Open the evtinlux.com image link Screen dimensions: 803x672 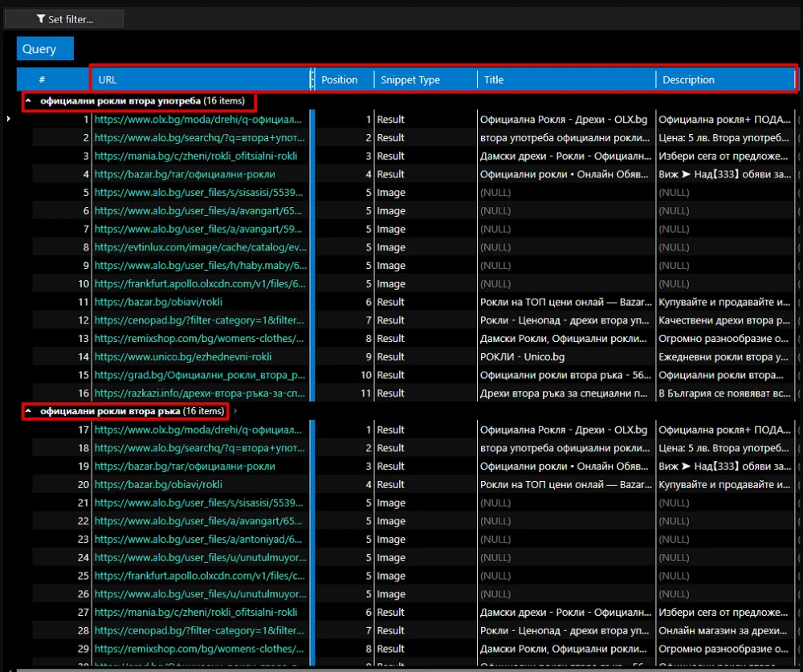point(201,247)
